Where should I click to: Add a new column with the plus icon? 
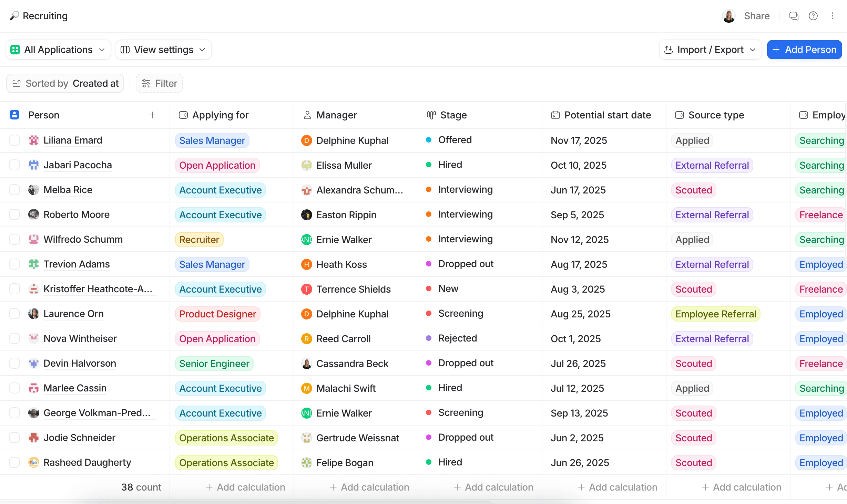[152, 115]
